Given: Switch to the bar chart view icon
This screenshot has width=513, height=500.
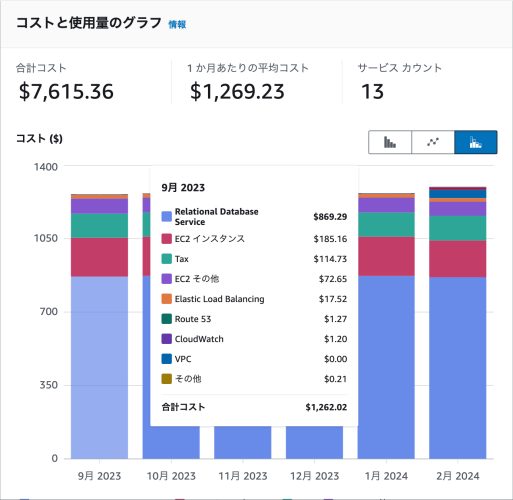Looking at the screenshot, I should [390, 142].
